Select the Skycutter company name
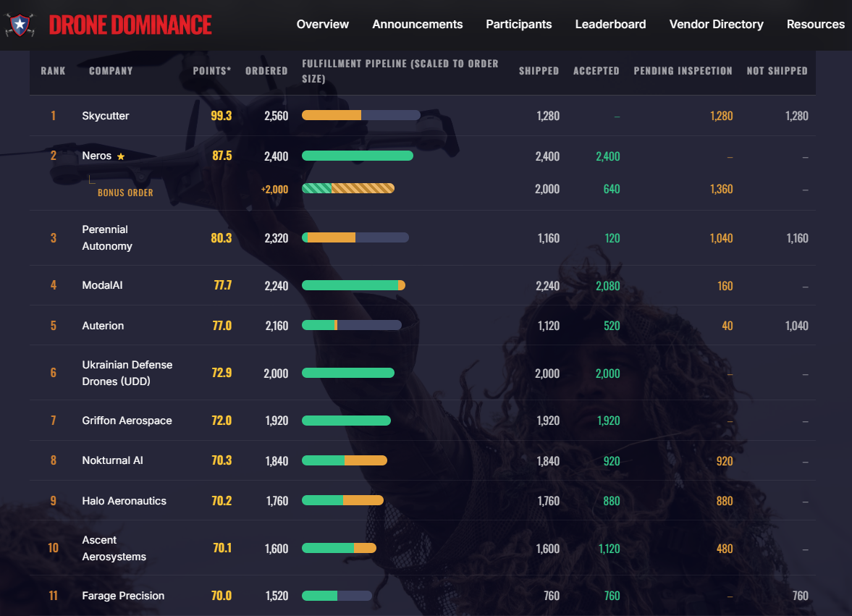The height and width of the screenshot is (616, 852). click(106, 116)
